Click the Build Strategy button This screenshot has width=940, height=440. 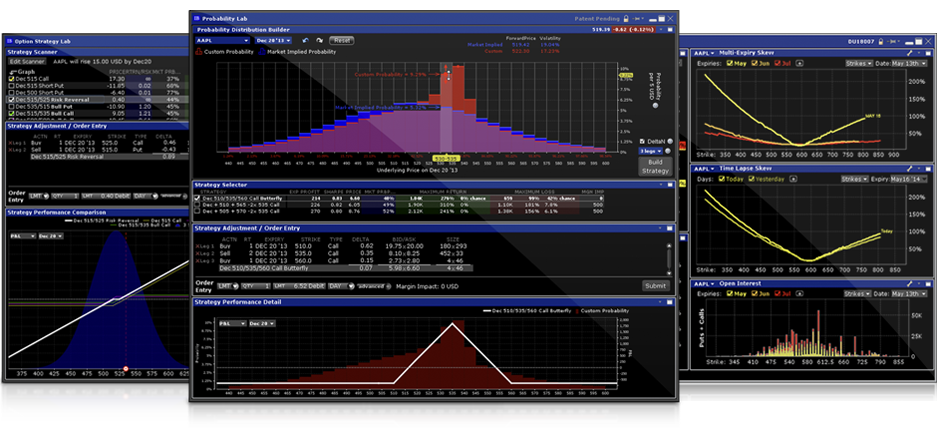[656, 167]
